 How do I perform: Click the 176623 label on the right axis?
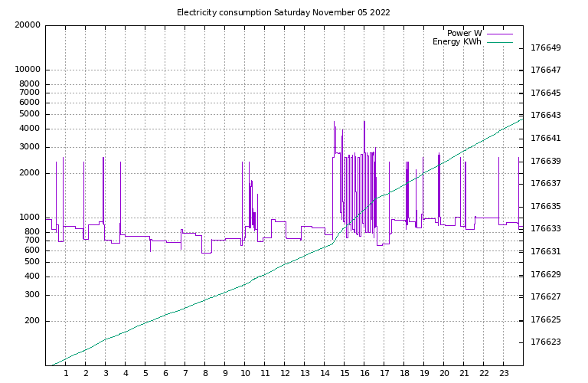tap(546, 342)
